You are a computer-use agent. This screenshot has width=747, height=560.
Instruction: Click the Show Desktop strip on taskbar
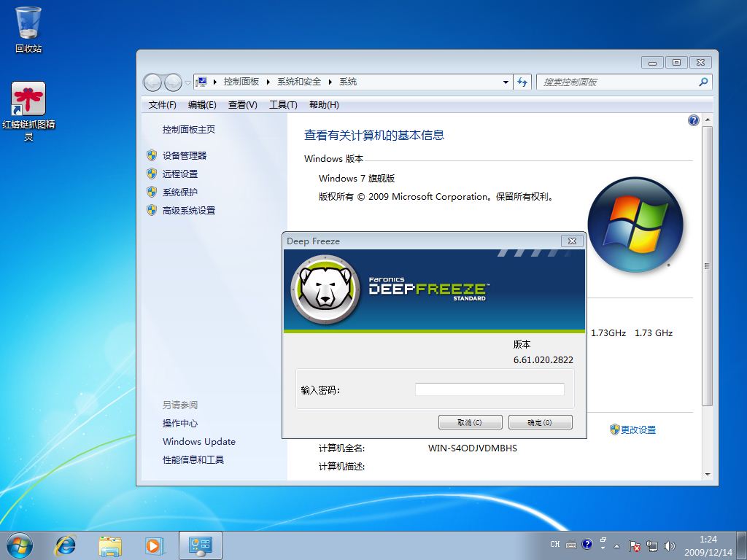click(743, 545)
